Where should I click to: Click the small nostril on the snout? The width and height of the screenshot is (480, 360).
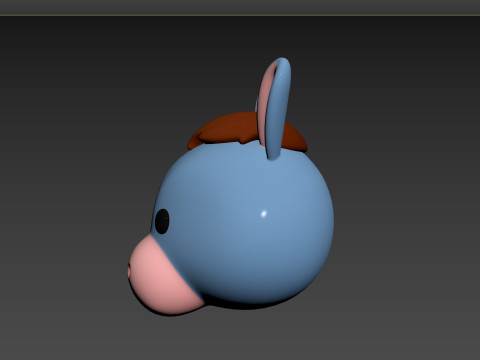coord(129,271)
